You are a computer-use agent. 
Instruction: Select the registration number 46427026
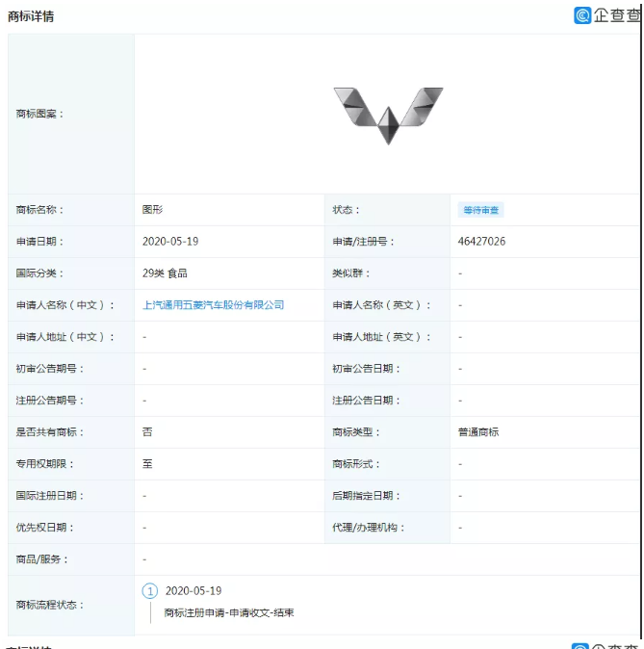tap(481, 242)
